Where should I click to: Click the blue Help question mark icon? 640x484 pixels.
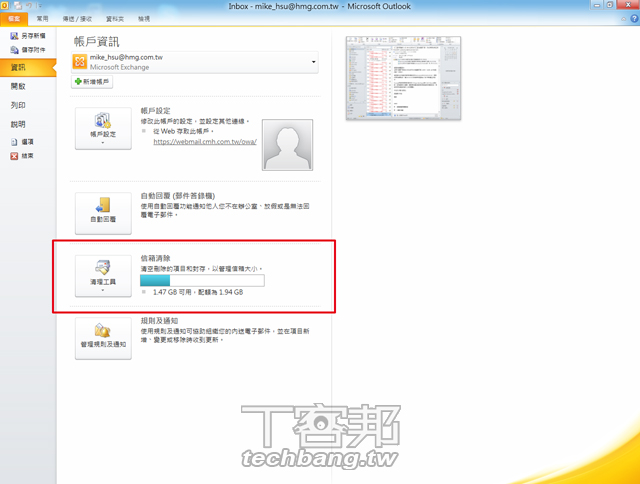[x=634, y=19]
